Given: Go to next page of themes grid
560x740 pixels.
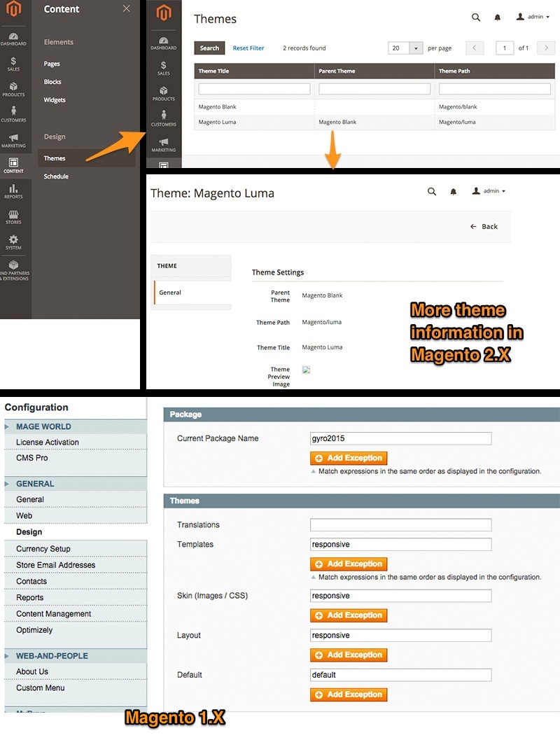Looking at the screenshot, I should pos(546,48).
